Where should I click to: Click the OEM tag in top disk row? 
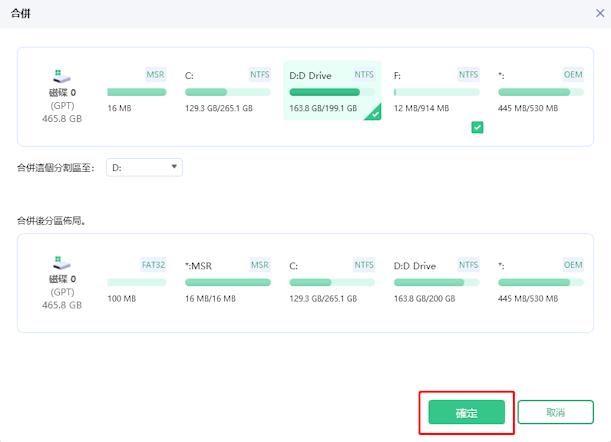click(572, 74)
